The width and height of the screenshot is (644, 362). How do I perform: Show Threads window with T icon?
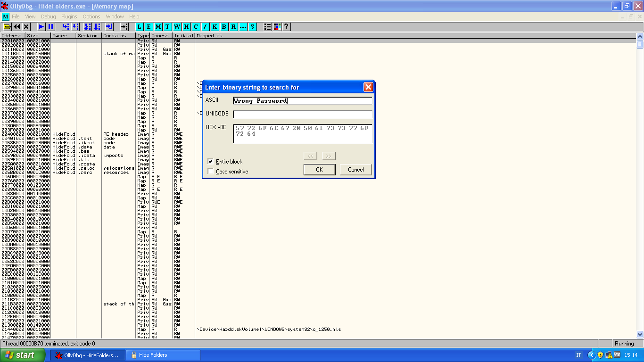[x=168, y=27]
